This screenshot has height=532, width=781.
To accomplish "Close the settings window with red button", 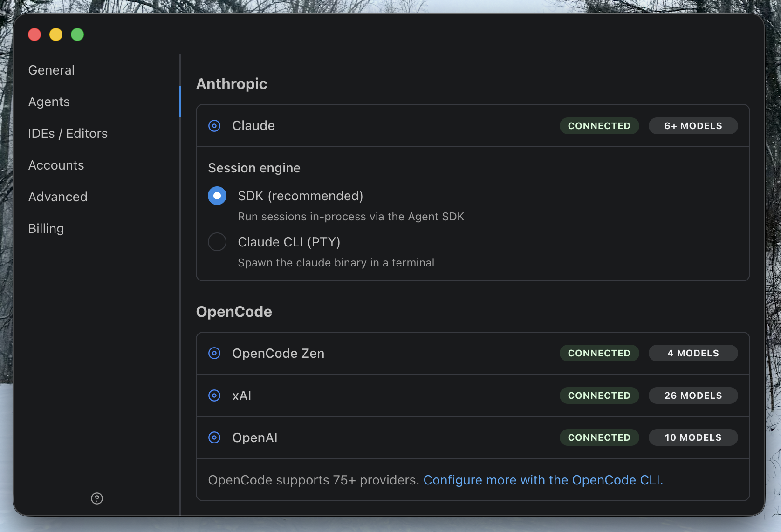I will tap(34, 34).
